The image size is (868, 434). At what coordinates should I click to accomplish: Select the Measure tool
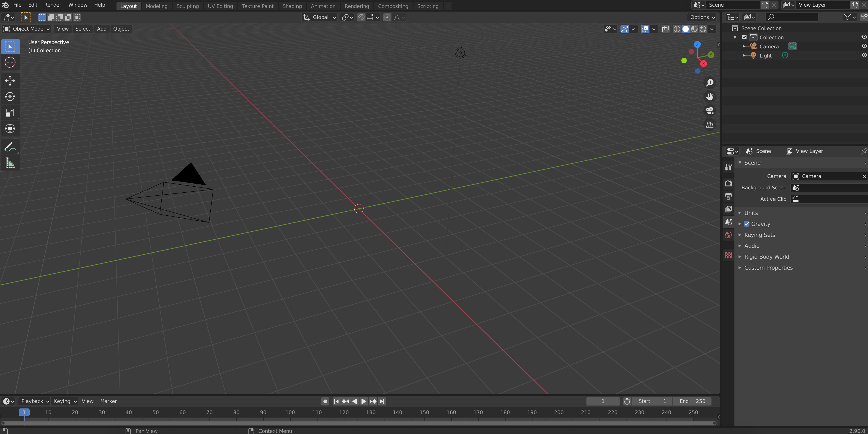click(x=10, y=163)
